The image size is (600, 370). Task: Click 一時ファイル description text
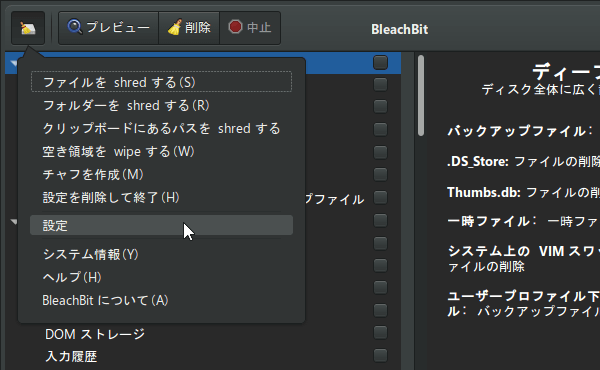523,222
